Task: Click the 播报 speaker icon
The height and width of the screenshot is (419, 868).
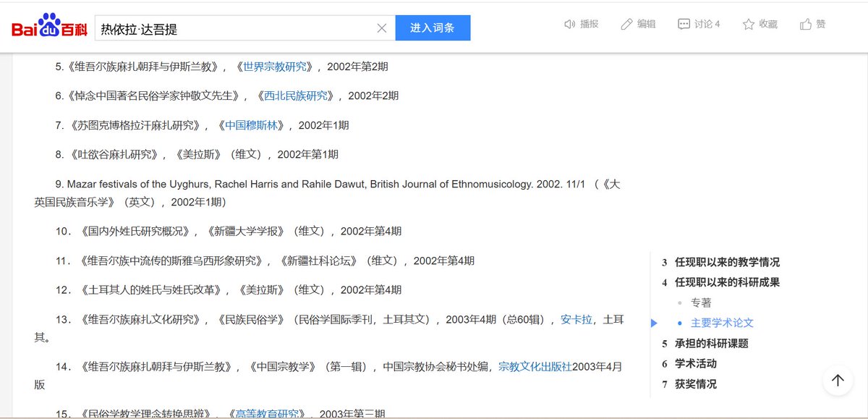Action: (x=570, y=24)
